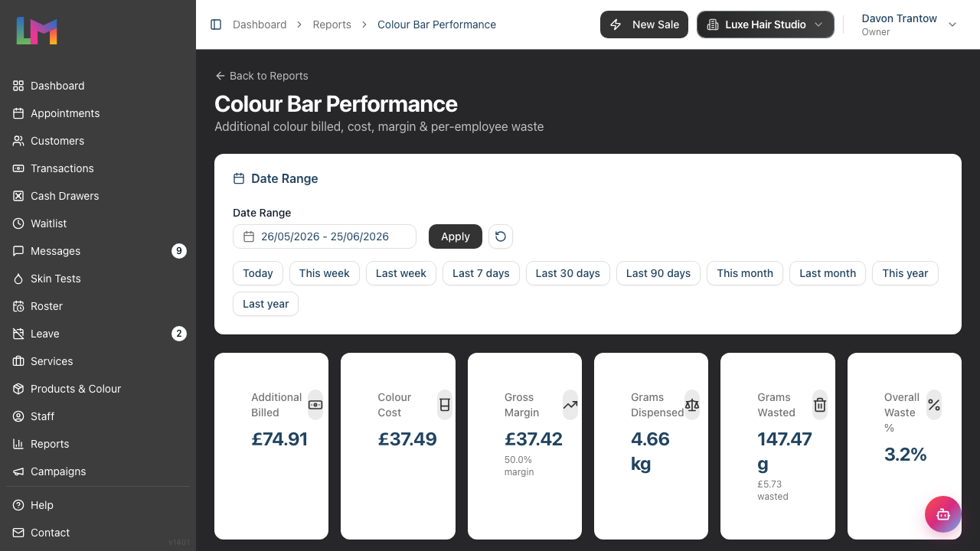
Task: Go to Reports breadcrumb link
Action: pyautogui.click(x=332, y=24)
